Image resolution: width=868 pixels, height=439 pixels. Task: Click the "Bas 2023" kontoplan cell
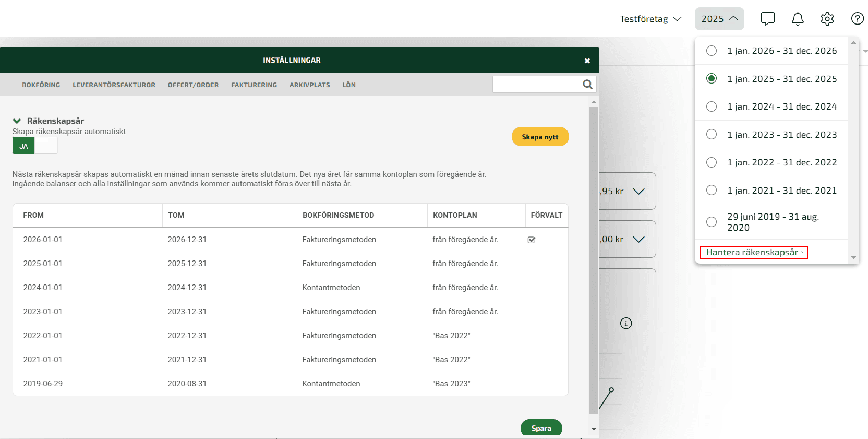[x=451, y=384]
